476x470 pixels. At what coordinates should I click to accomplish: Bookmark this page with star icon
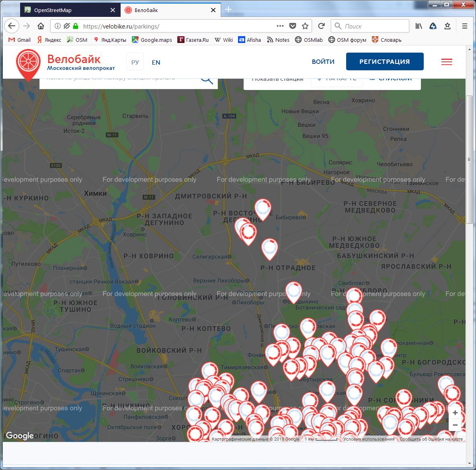305,26
